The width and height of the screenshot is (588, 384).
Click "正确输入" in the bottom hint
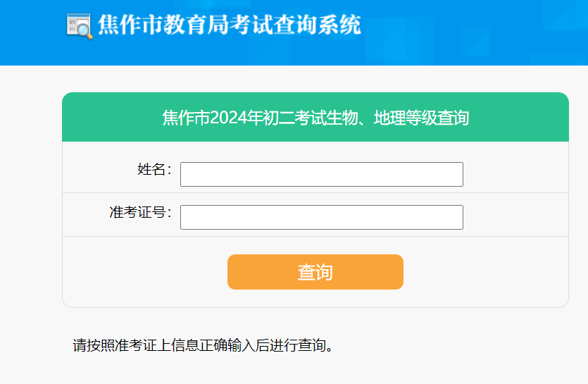point(227,345)
